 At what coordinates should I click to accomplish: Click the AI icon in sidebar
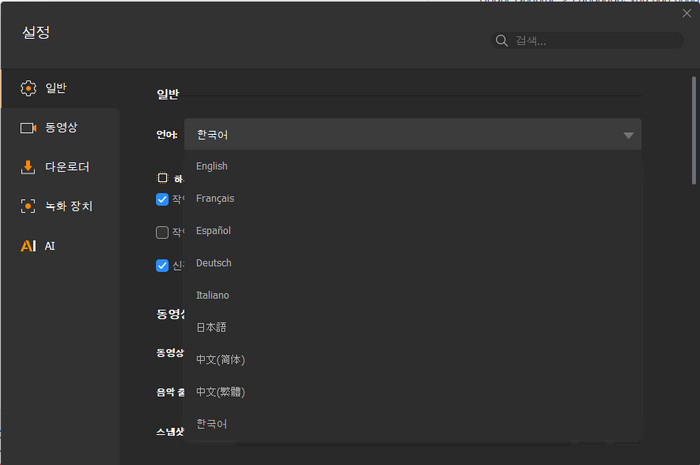pos(28,245)
